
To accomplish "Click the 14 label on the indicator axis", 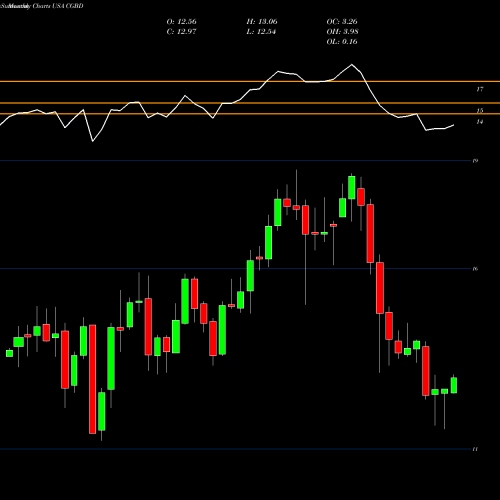I will [479, 122].
